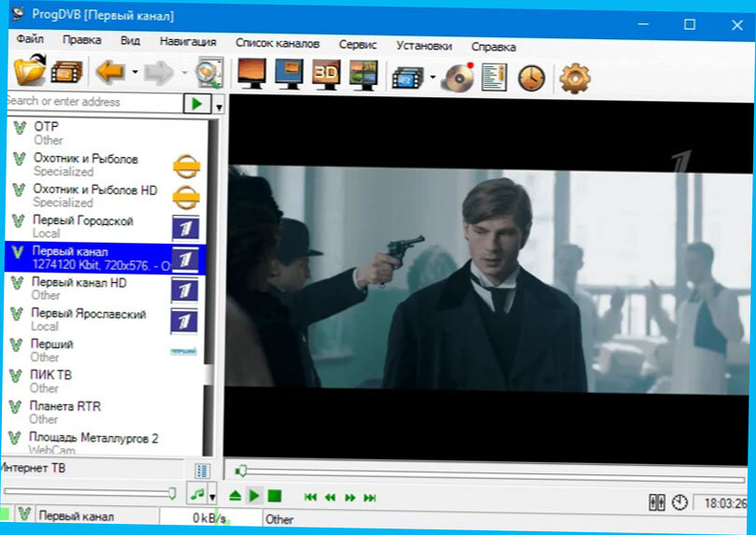Select the Планета RTR channel
This screenshot has height=535, width=756.
[x=103, y=412]
